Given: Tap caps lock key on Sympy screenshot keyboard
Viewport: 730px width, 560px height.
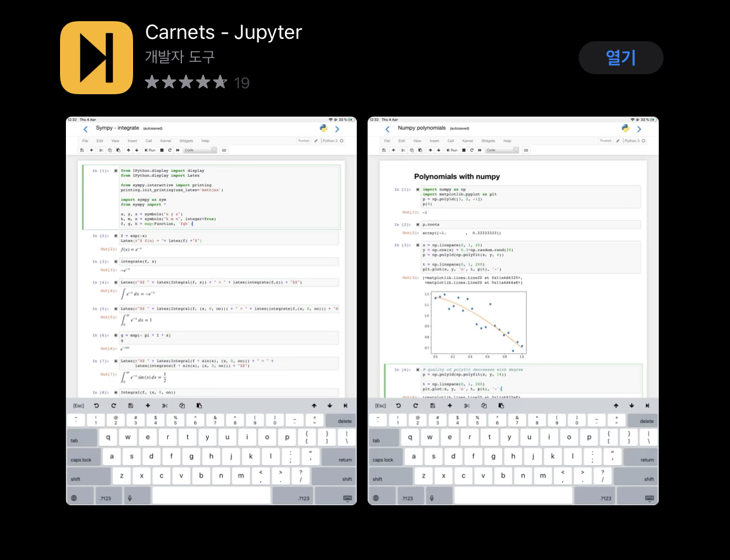Looking at the screenshot, I should point(84,458).
